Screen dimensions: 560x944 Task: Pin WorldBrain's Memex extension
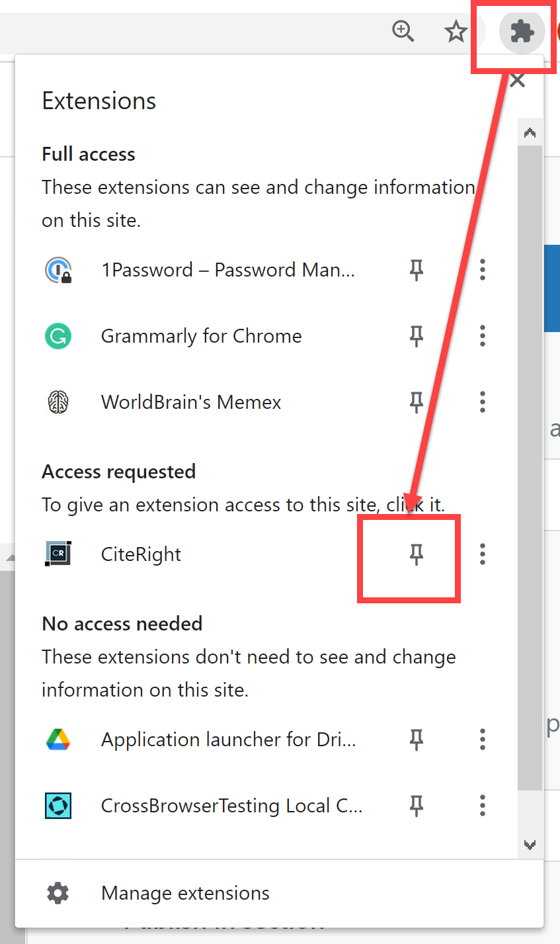[417, 402]
